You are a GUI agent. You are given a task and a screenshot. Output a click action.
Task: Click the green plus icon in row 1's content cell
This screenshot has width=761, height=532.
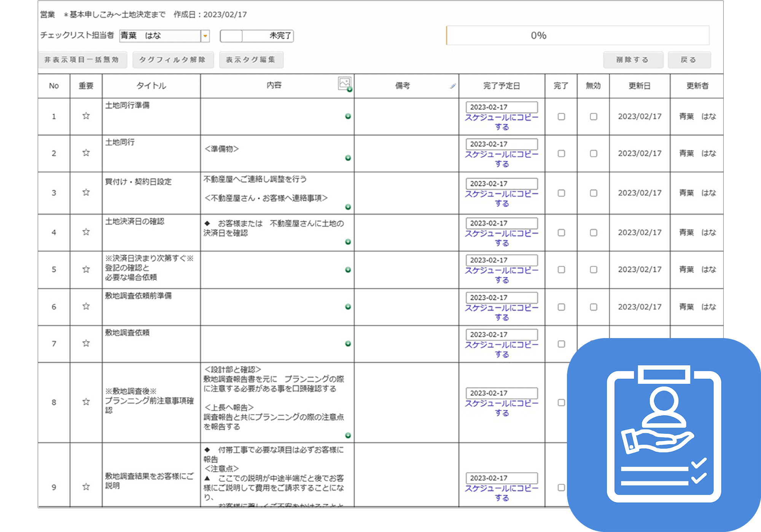[348, 116]
